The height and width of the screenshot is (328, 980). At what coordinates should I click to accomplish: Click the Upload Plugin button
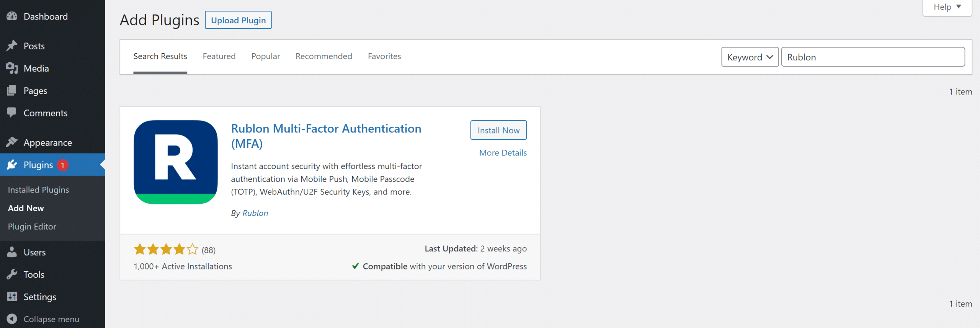(238, 20)
